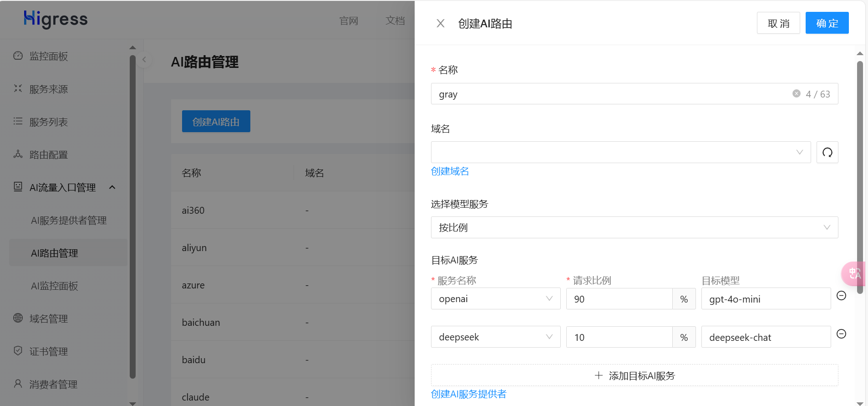This screenshot has width=868, height=406.
Task: Remove the openai target service row
Action: 841,296
